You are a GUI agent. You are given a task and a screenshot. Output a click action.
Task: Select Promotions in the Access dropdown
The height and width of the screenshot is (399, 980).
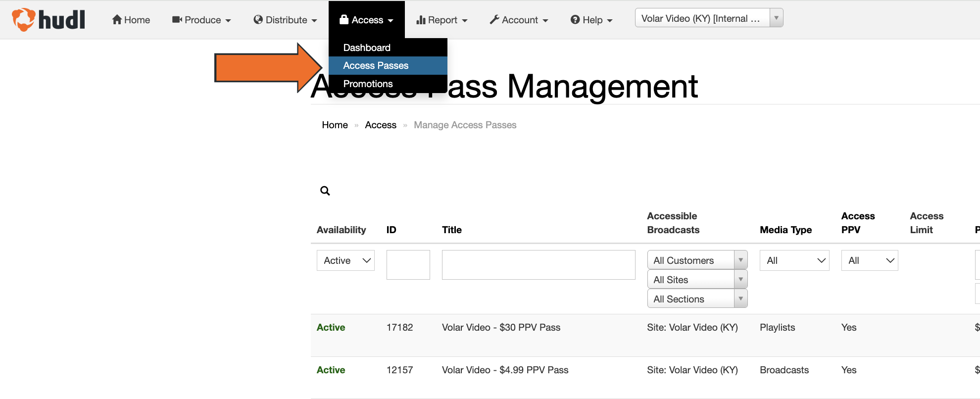point(388,84)
